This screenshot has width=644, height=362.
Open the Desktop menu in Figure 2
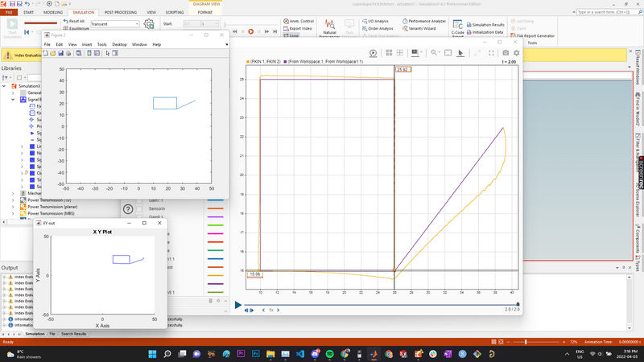pos(119,44)
